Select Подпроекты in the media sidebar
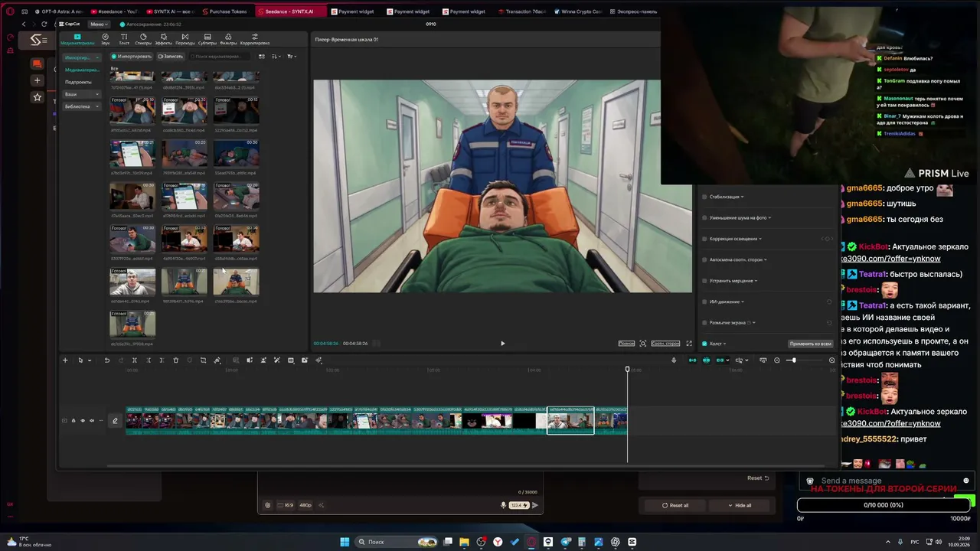The image size is (980, 551). [78, 82]
